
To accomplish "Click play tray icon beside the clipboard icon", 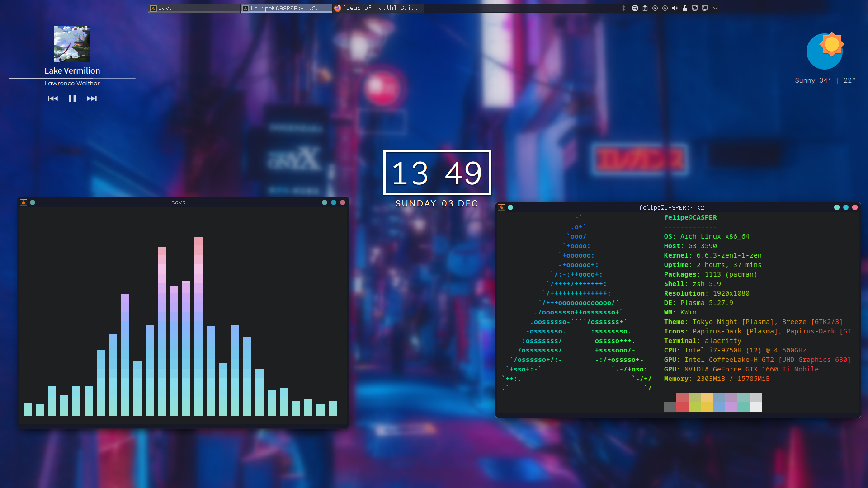I will tap(655, 8).
